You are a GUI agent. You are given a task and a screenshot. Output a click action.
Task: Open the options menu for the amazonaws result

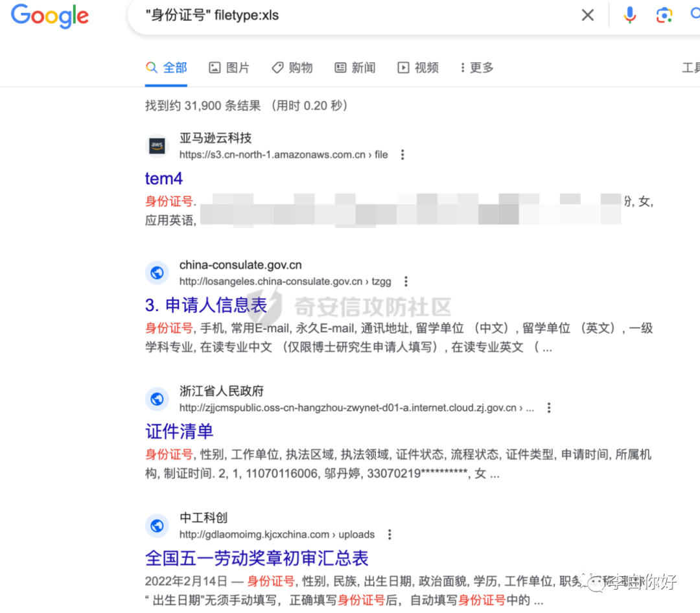[x=402, y=155]
